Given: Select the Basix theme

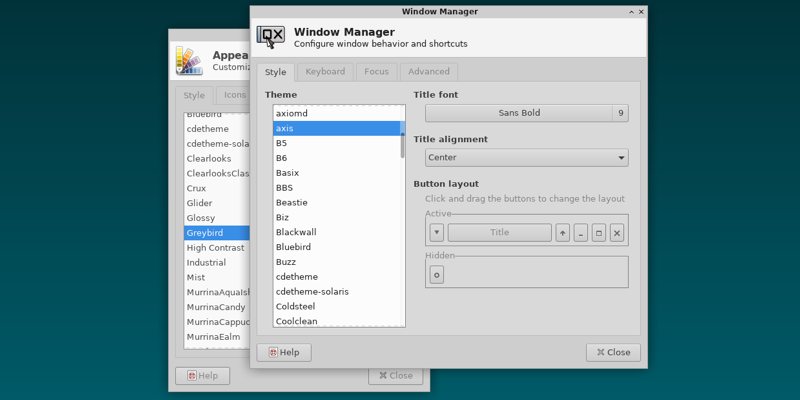Looking at the screenshot, I should tap(337, 173).
